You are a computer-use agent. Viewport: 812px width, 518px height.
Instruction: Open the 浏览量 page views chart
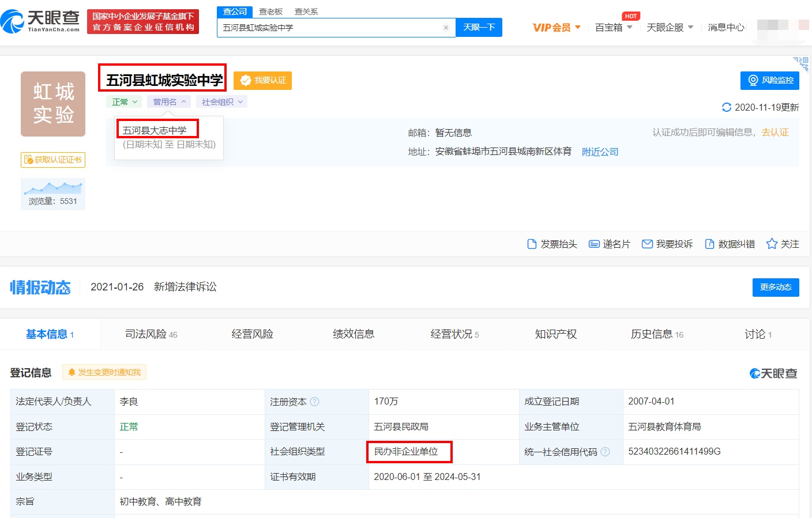pos(53,194)
